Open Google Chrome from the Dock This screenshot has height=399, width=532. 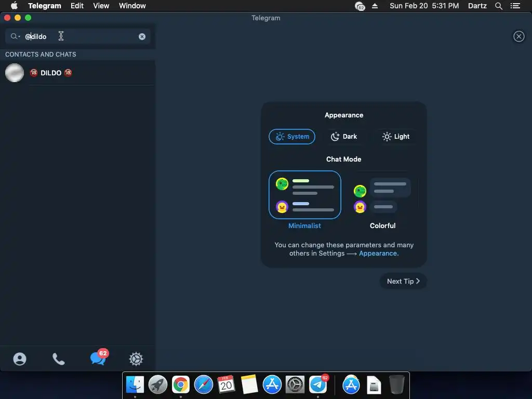click(x=180, y=385)
